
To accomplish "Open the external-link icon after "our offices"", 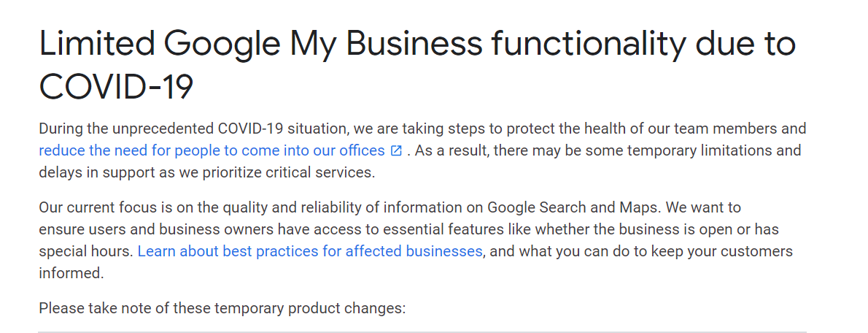I will pyautogui.click(x=396, y=150).
